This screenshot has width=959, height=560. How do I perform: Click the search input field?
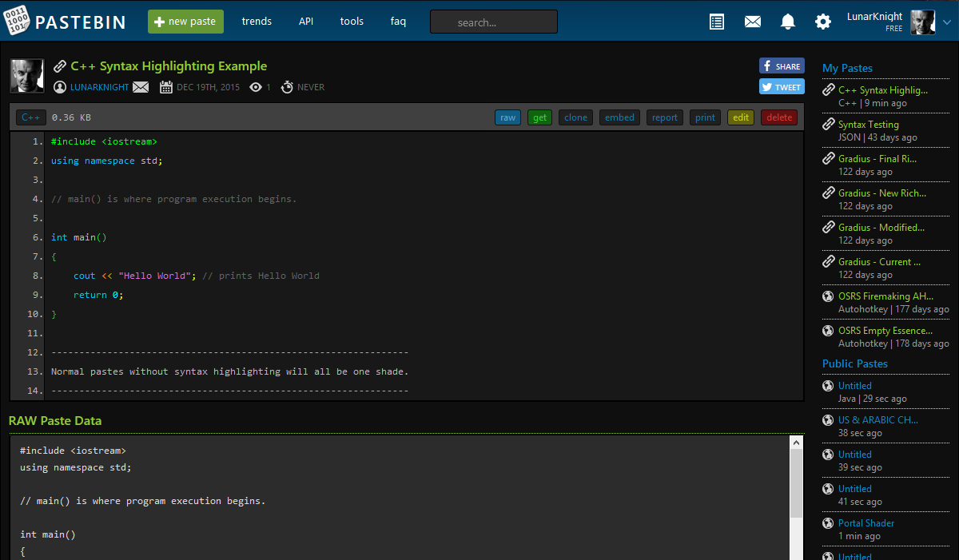493,22
